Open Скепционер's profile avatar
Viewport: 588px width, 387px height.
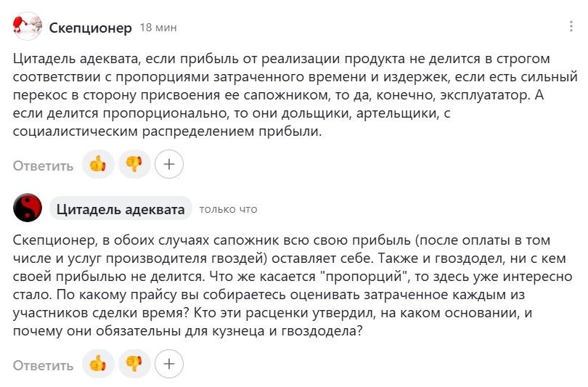pos(28,26)
